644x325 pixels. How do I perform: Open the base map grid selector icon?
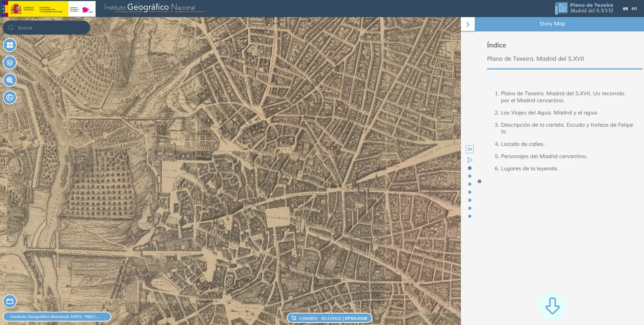pyautogui.click(x=10, y=45)
